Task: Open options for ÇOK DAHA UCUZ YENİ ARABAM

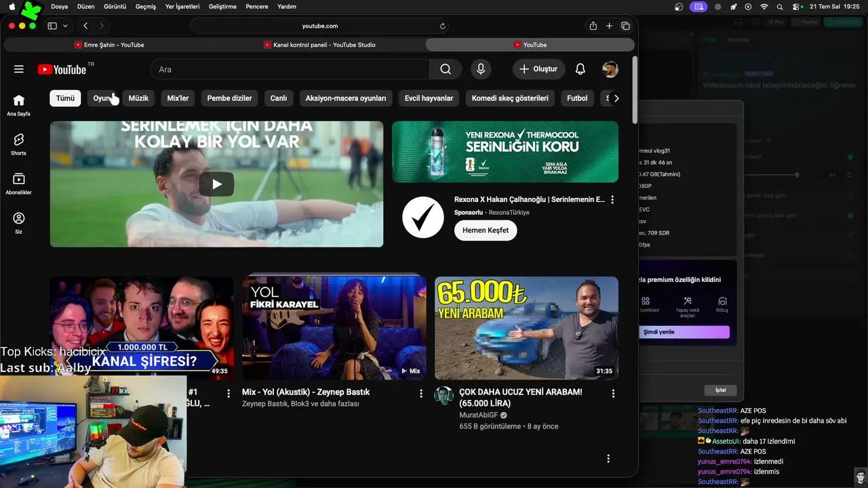Action: [614, 393]
